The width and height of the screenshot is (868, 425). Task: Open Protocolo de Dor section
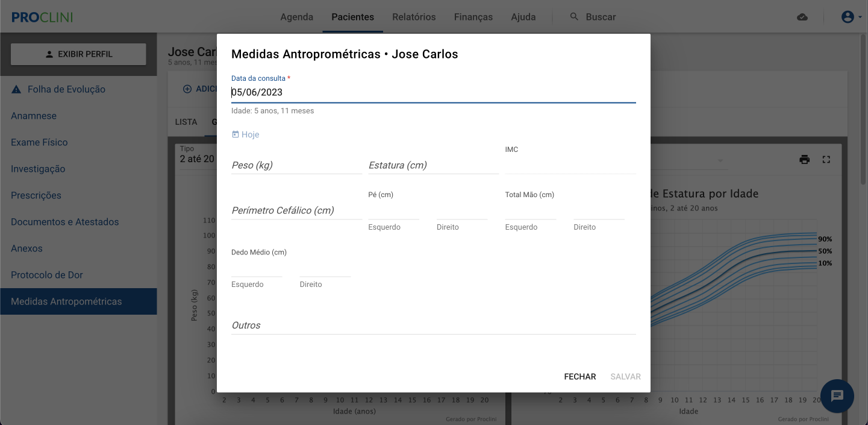click(x=47, y=275)
